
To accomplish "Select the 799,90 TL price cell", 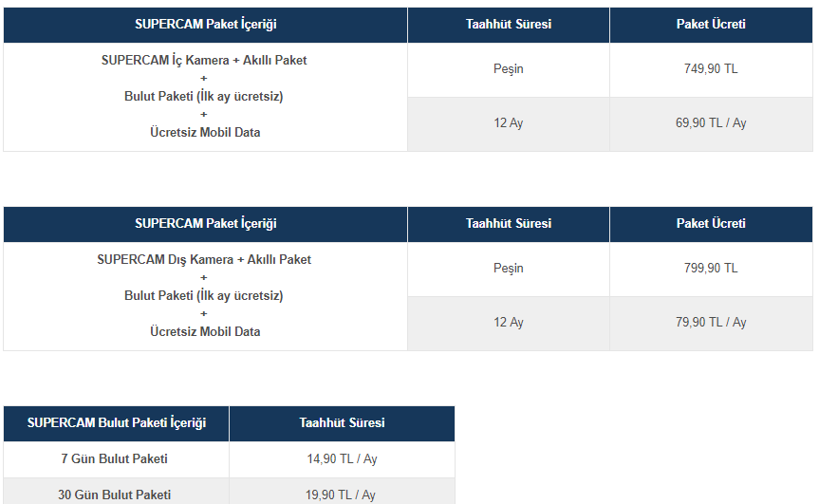I will [711, 269].
